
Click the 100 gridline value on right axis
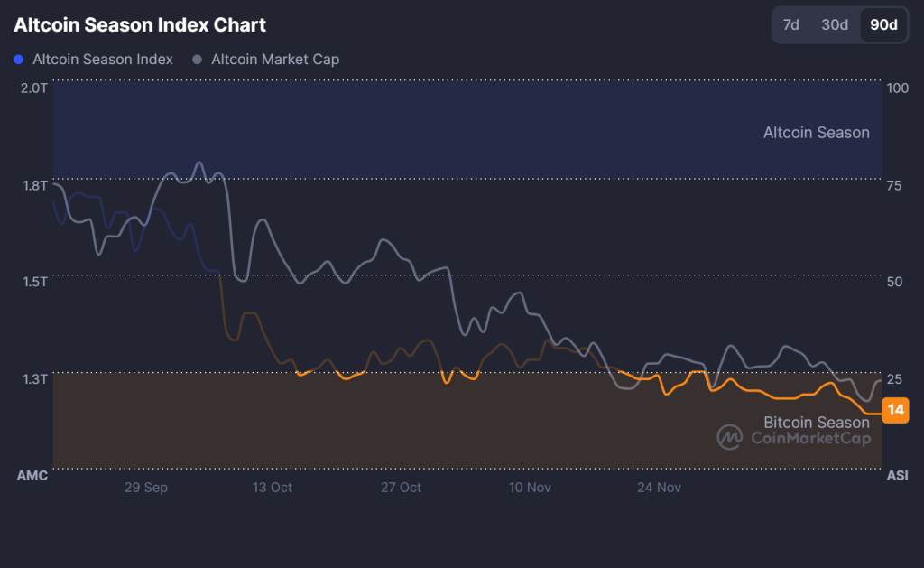[x=899, y=88]
